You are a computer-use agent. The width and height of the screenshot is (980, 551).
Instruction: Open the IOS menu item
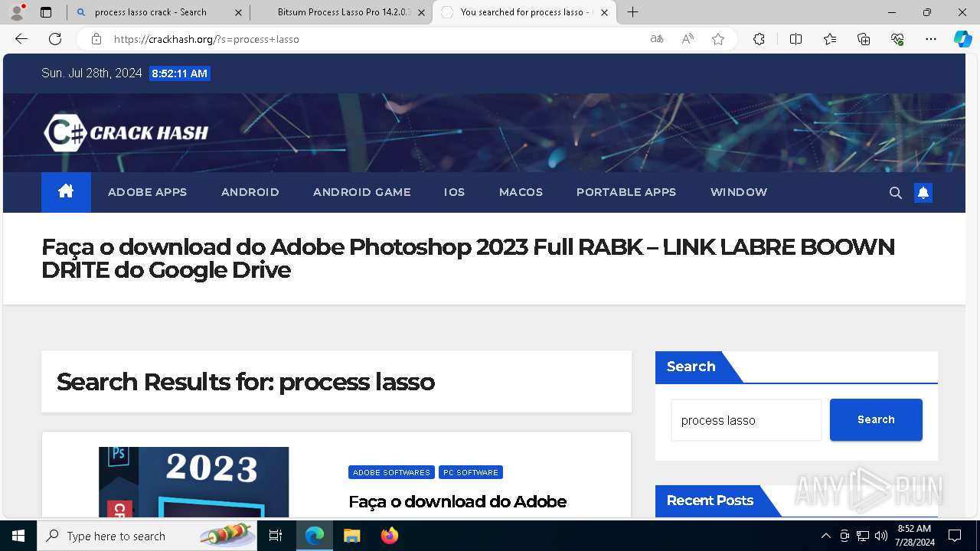pyautogui.click(x=454, y=192)
